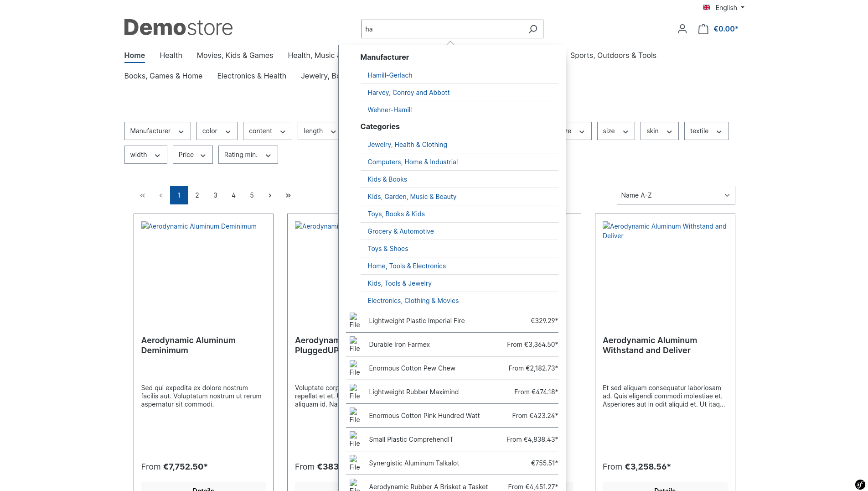Click the search magnifier icon
Image resolution: width=868 pixels, height=491 pixels.
click(x=532, y=29)
